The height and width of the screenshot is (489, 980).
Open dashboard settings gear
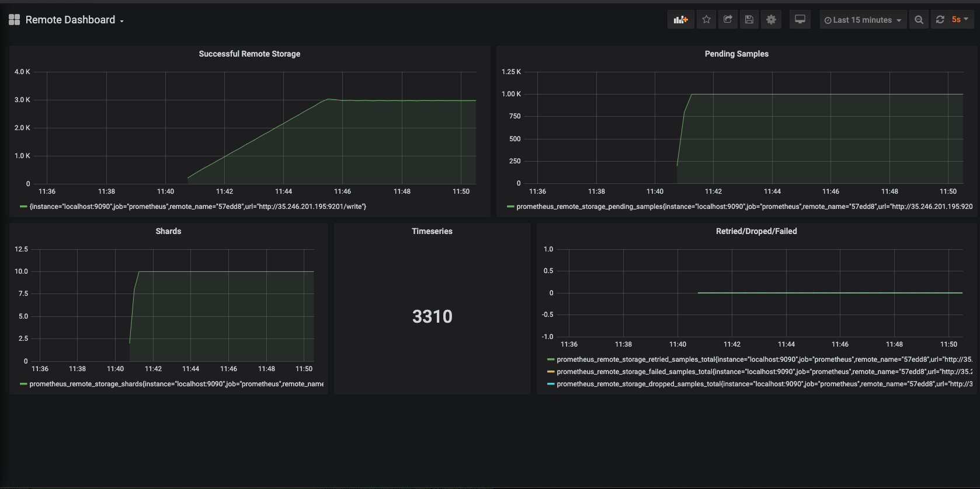[771, 19]
